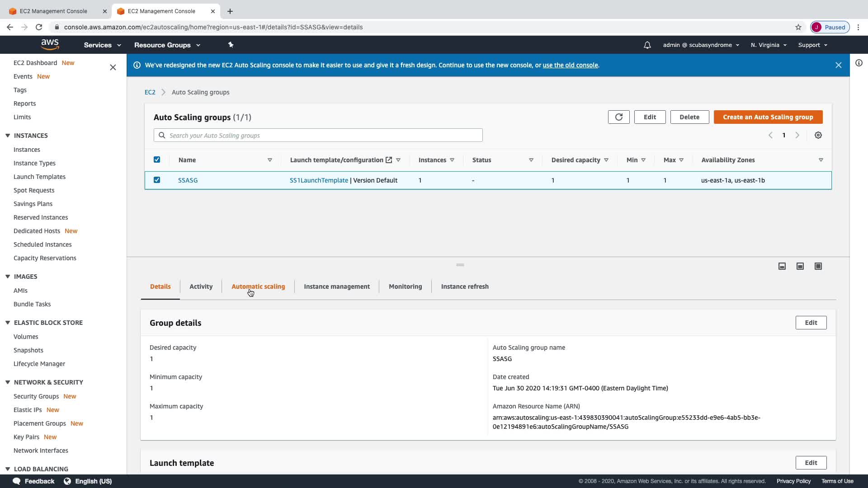Image resolution: width=868 pixels, height=488 pixels.
Task: Open the right-side info panel icon
Action: (859, 63)
